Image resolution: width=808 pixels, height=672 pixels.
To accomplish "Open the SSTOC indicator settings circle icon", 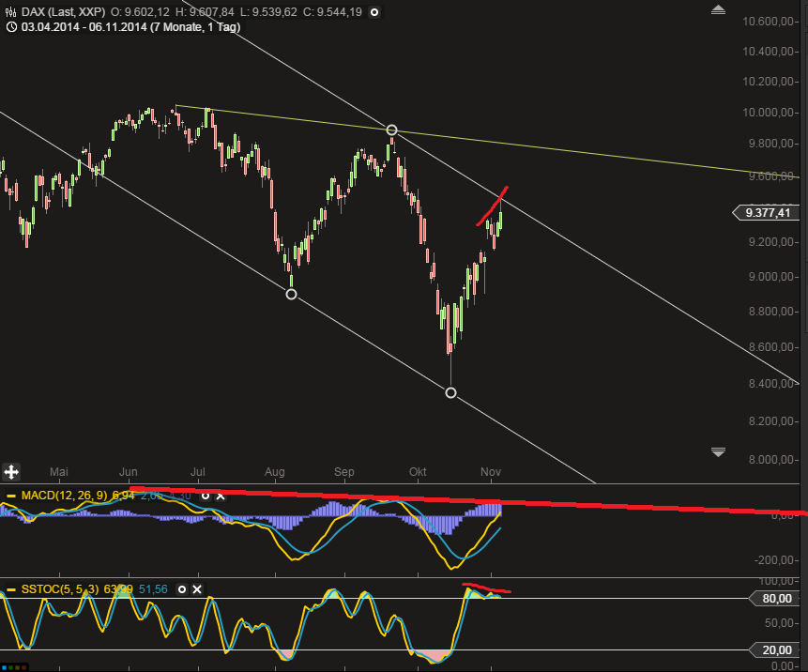I will coord(181,589).
